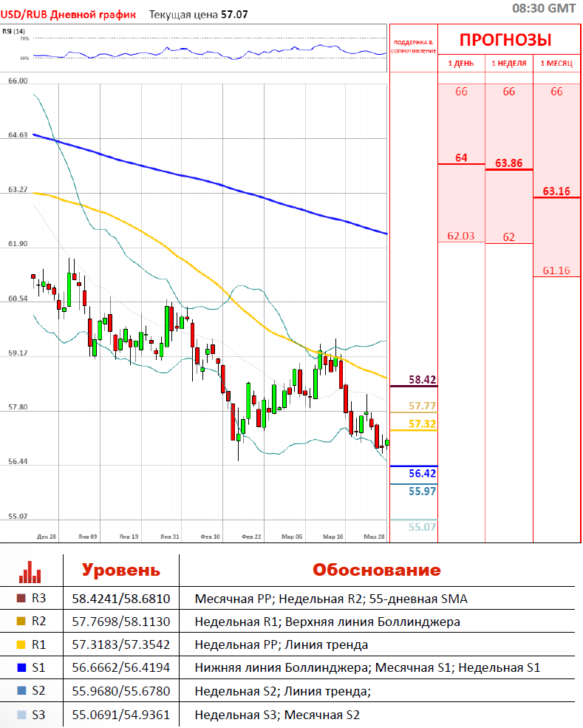Select the dark red R3 color swatch

tap(20, 599)
